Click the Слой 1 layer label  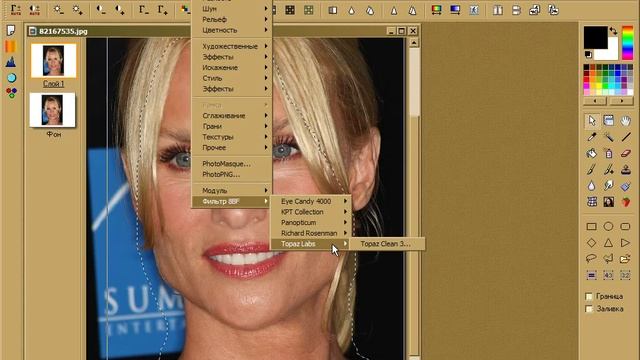(53, 84)
